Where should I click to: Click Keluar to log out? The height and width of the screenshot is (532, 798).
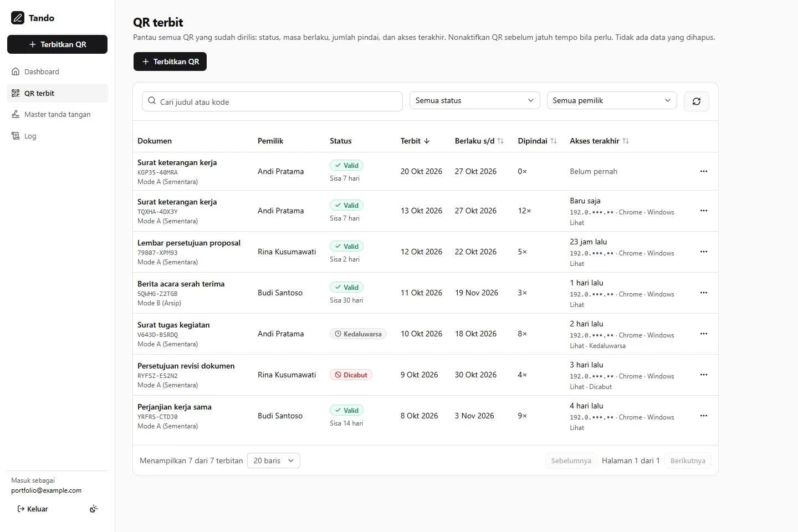click(33, 509)
